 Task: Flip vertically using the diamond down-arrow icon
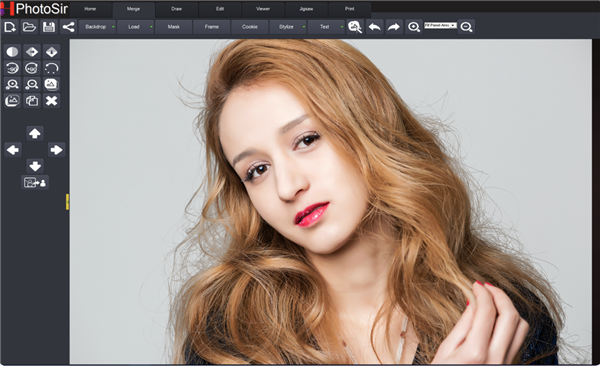(51, 52)
